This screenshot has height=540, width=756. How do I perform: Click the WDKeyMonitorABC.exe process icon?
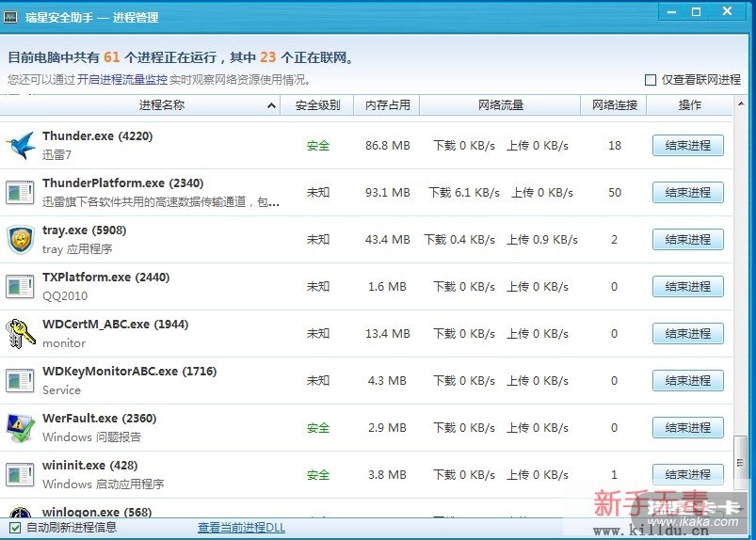pos(21,380)
